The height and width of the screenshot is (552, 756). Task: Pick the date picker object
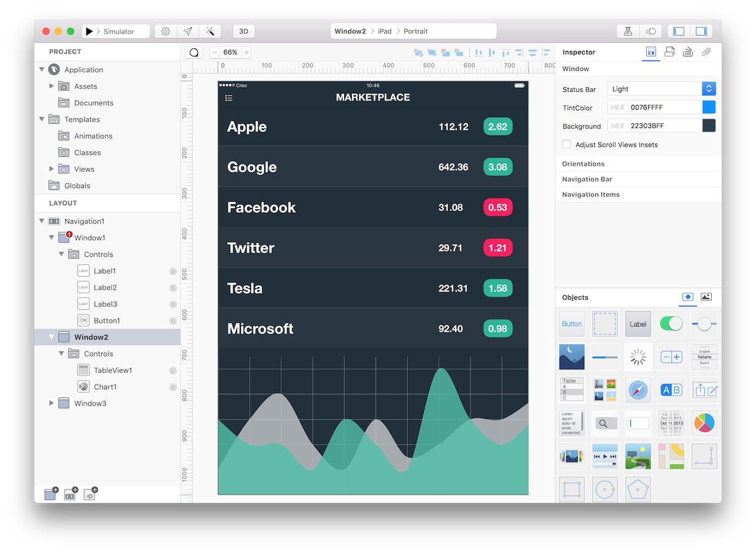(671, 423)
